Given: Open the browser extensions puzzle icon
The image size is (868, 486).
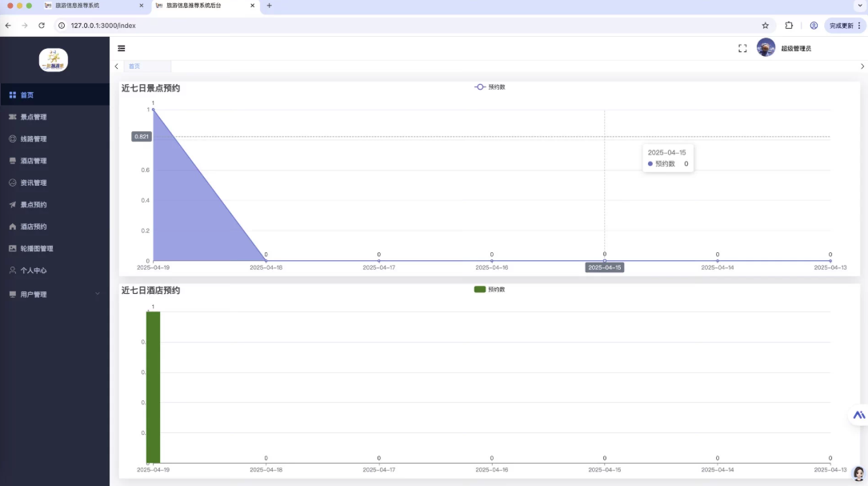Looking at the screenshot, I should tap(789, 26).
